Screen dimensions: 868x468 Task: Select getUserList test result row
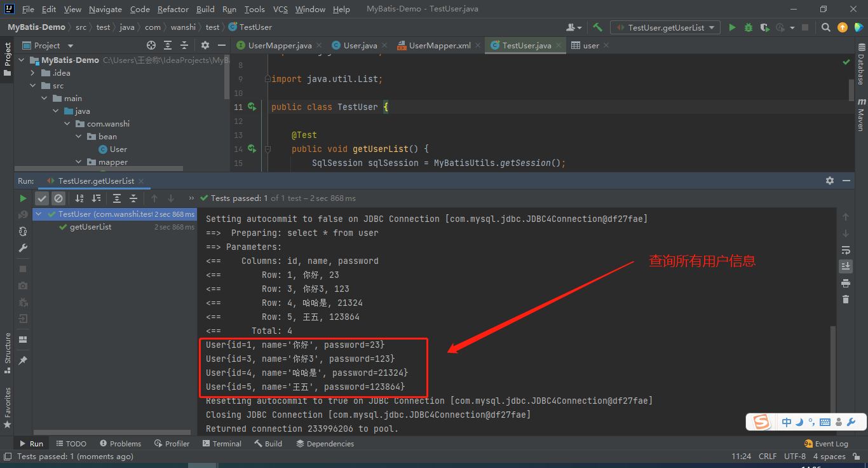(x=115, y=227)
